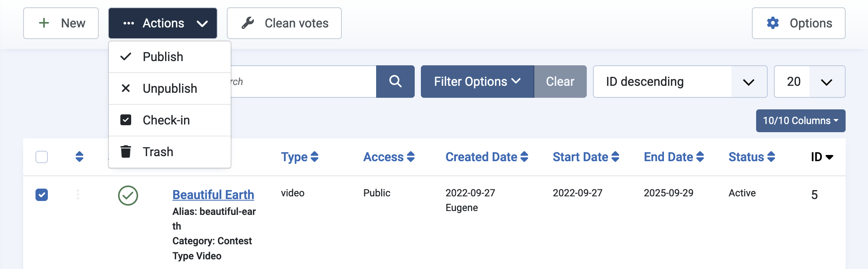Click the 'Category: Contest' text
868x269 pixels.
coord(212,241)
